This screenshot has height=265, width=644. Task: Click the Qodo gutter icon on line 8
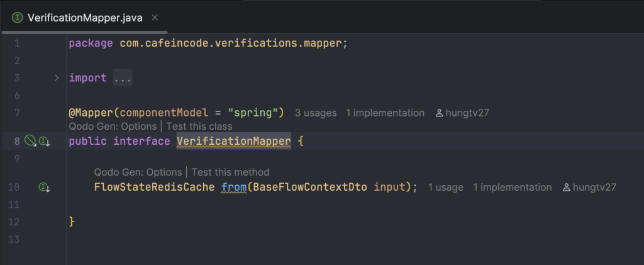pyautogui.click(x=30, y=141)
